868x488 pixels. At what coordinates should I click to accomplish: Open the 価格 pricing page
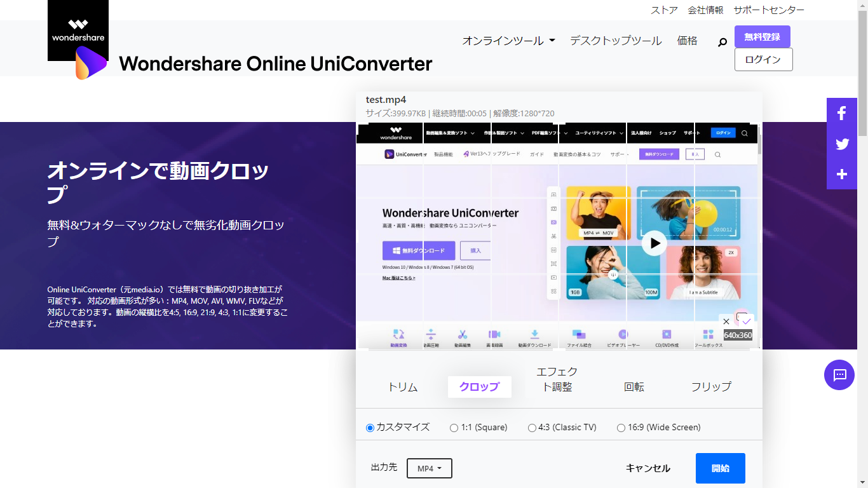click(688, 41)
